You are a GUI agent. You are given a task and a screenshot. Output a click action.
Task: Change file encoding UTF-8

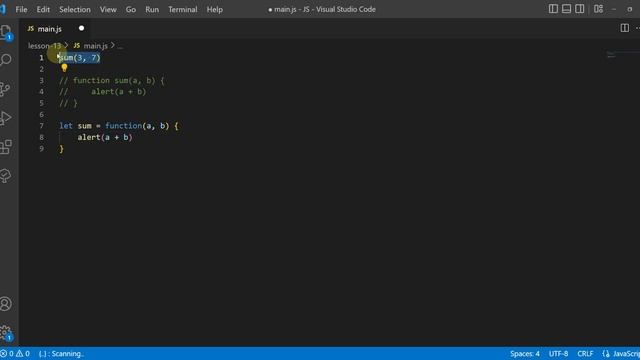pyautogui.click(x=558, y=353)
